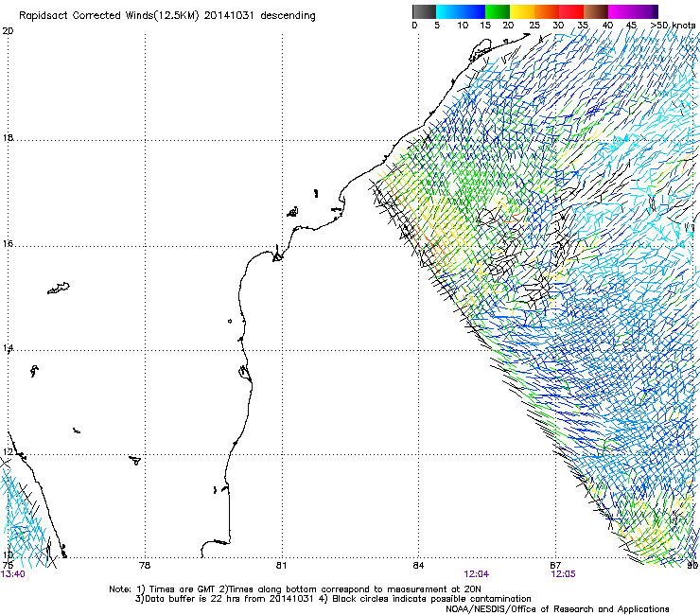Click the note line 'Times are GMT'
This screenshot has width=700, height=615.
point(183,589)
